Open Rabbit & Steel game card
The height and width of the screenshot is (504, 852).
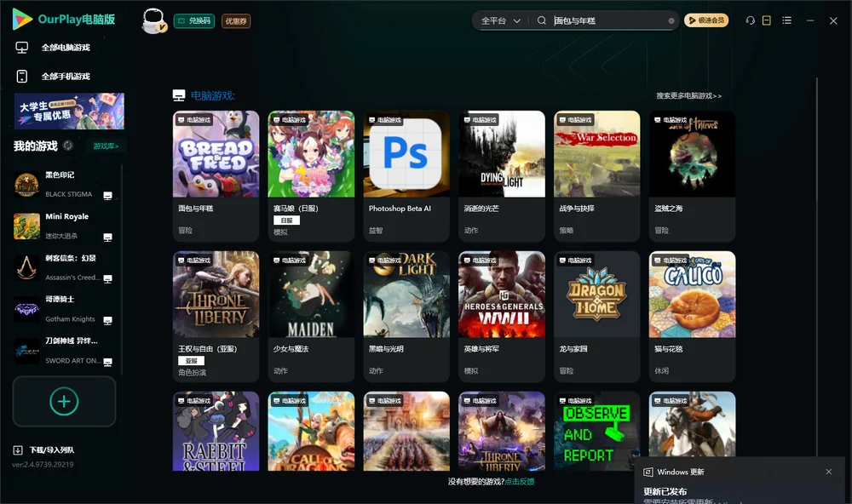point(216,432)
